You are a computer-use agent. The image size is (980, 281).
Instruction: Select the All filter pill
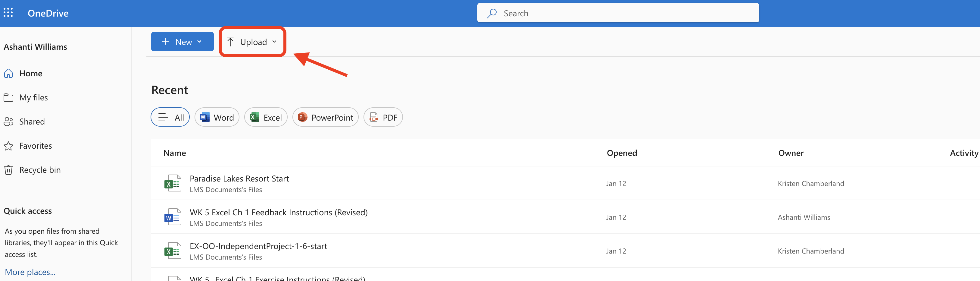coord(170,117)
